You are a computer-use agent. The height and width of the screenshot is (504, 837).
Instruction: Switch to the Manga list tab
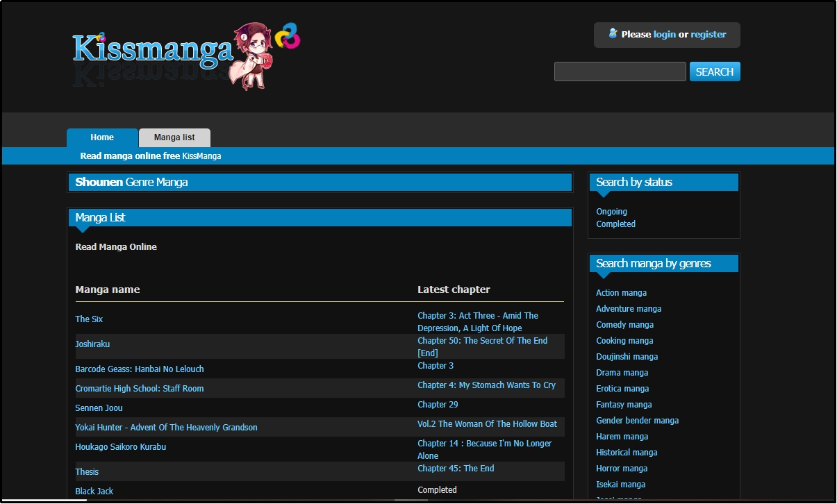(174, 137)
